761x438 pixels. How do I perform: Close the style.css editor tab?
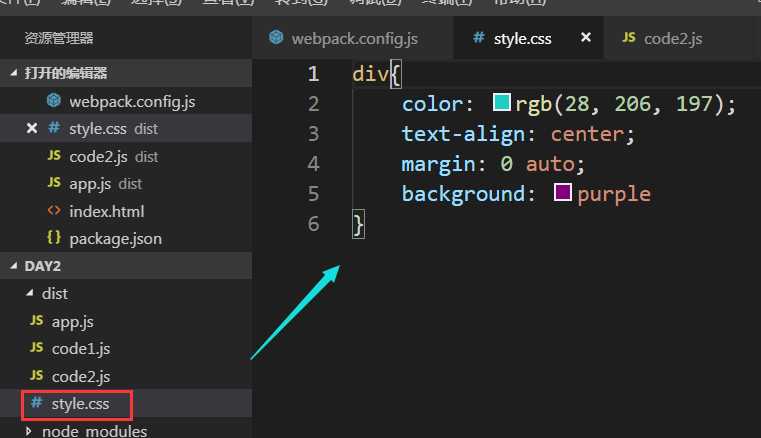point(586,38)
